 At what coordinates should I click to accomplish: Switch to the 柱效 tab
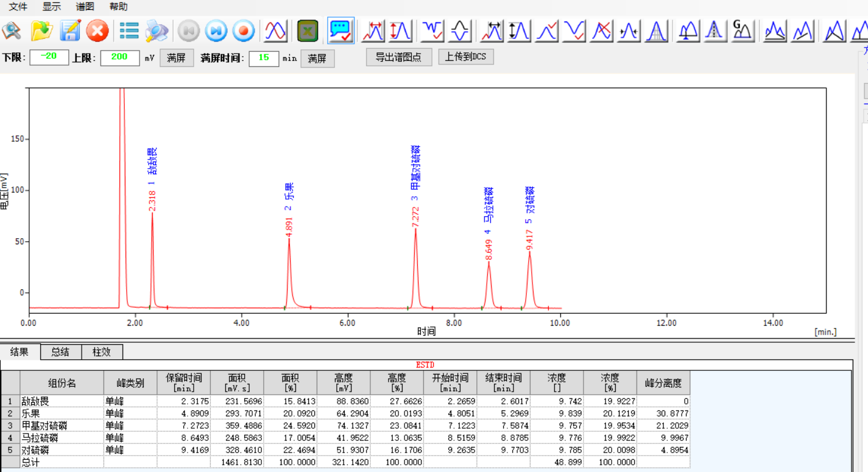tap(102, 352)
